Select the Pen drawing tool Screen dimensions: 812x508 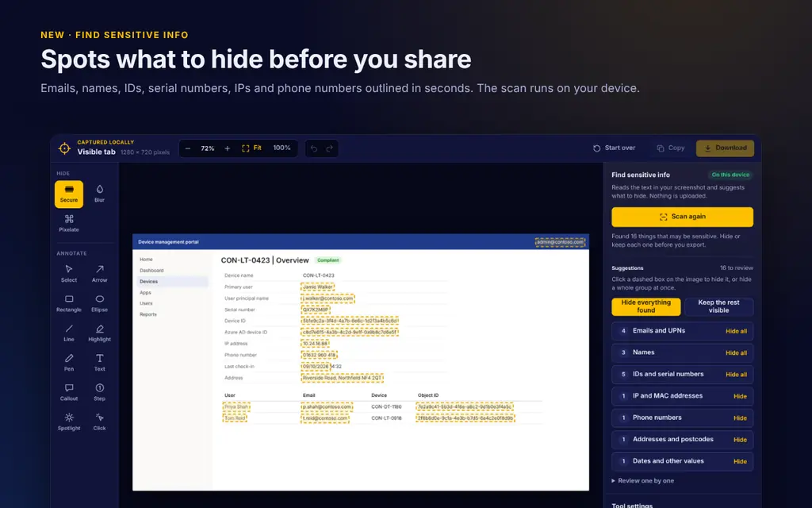tap(69, 363)
